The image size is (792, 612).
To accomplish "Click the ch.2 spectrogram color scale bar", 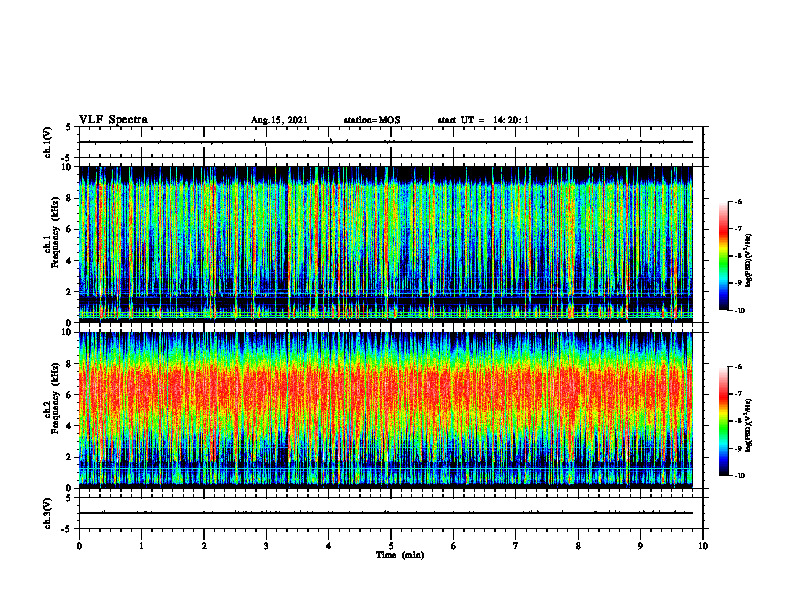I will pos(723,421).
